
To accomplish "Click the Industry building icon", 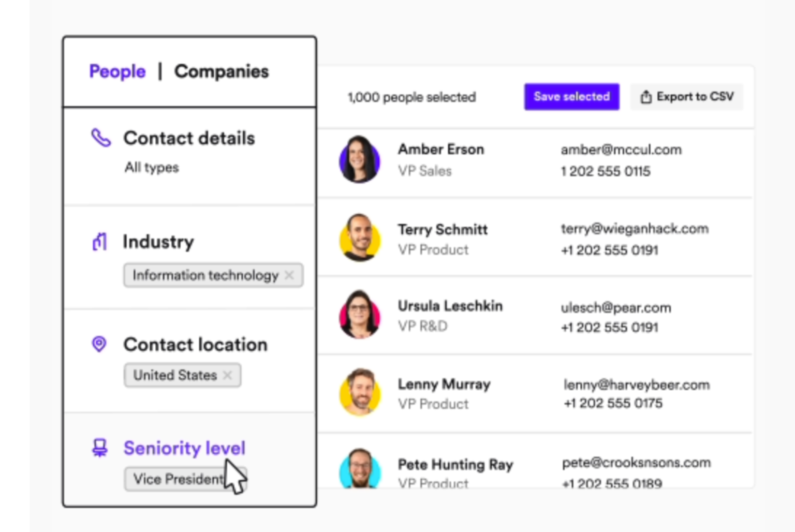I will pos(99,242).
